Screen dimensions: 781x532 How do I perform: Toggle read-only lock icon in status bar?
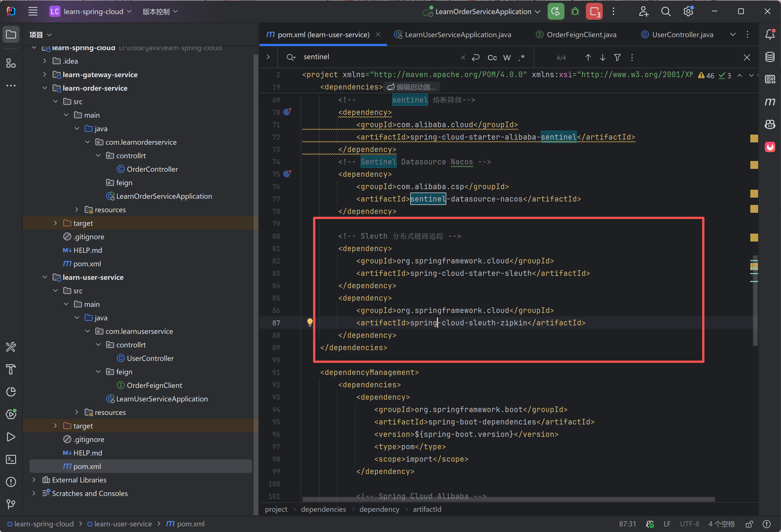click(749, 524)
